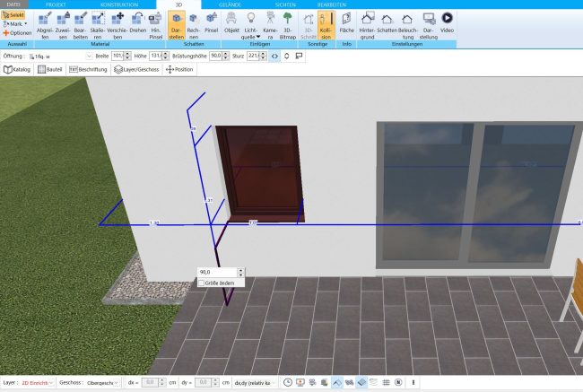Toggle the highlighted blue plane icon
Screen dimensions: 583x392
[x=361, y=382]
